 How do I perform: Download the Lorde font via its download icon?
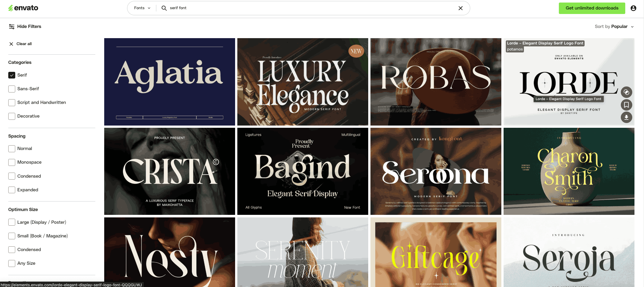pyautogui.click(x=626, y=117)
